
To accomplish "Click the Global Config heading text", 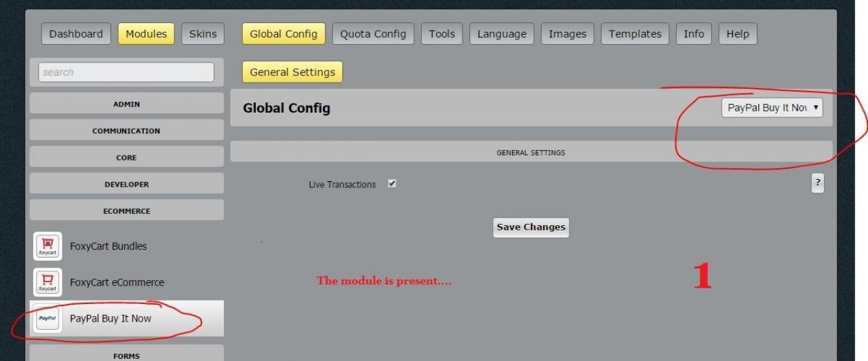I will [287, 108].
